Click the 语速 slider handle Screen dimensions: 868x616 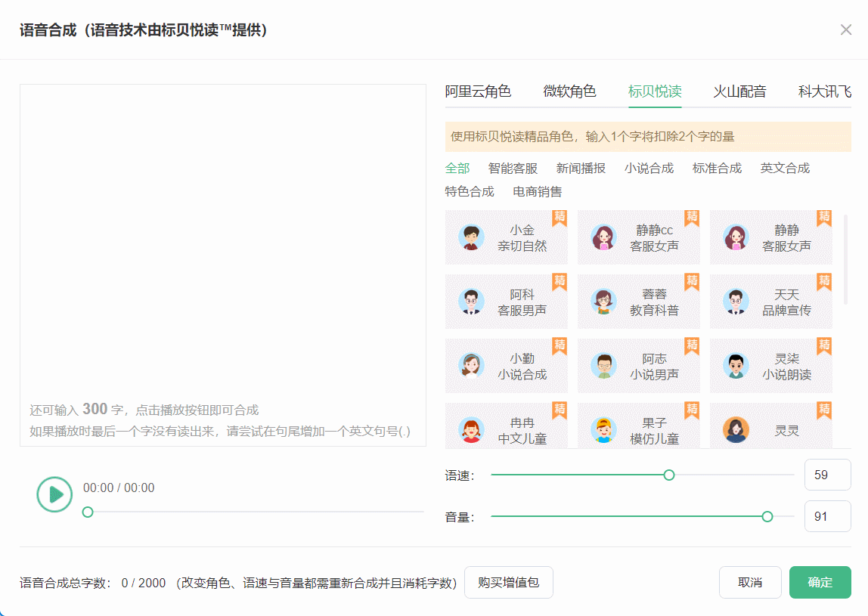pos(668,475)
